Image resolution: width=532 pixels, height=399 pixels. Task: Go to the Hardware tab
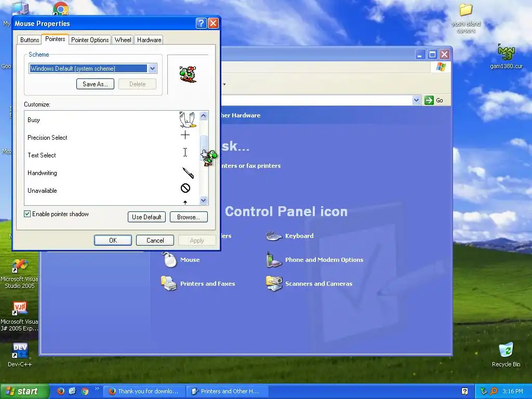point(149,40)
